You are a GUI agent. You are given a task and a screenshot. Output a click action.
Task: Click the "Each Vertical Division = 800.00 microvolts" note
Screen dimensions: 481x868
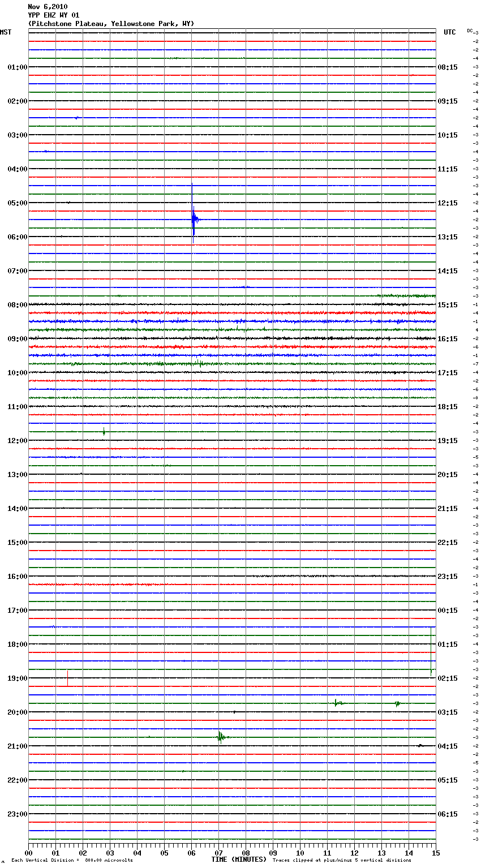click(72, 861)
